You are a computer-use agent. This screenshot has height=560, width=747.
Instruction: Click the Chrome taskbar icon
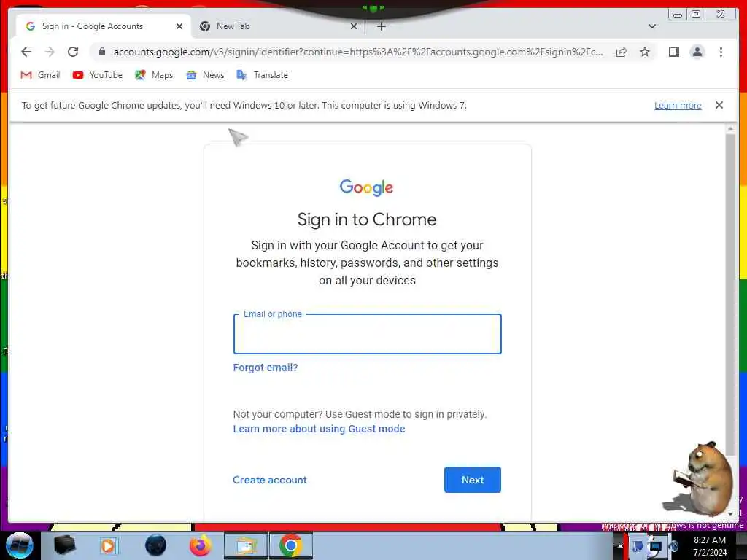coord(290,545)
